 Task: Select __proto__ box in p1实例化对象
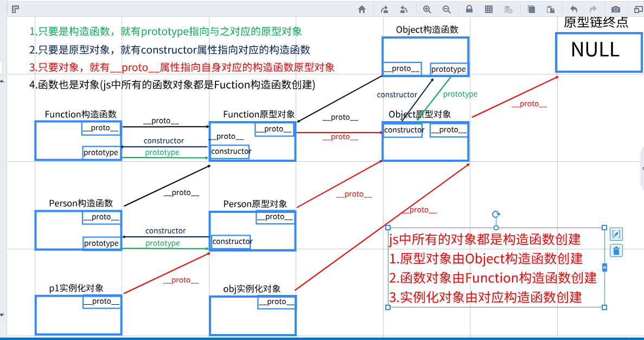101,302
